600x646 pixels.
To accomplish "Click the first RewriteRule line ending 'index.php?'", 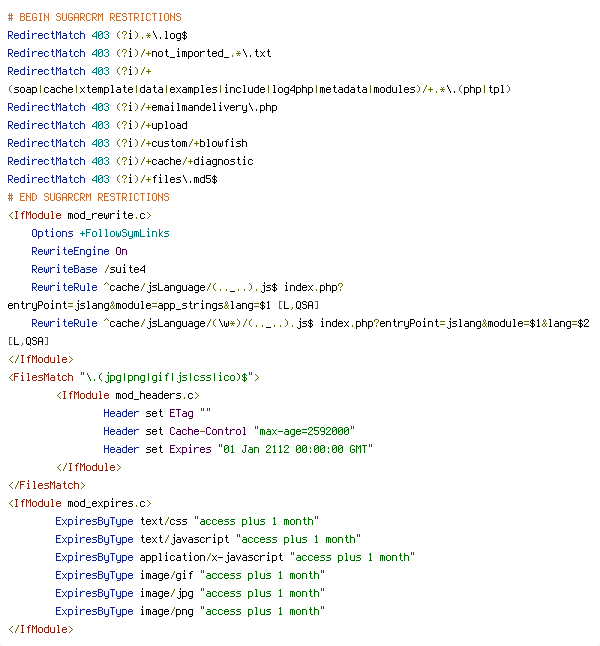I will coord(188,287).
